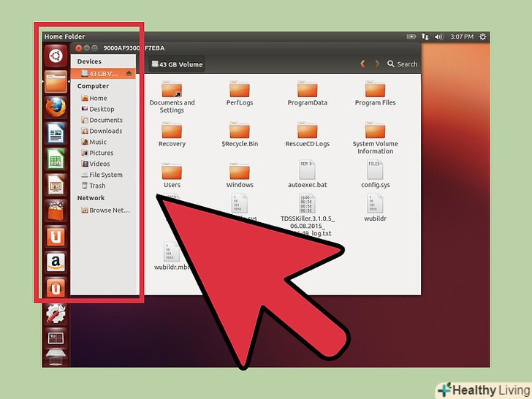
Task: Open Trash in the sidebar
Action: [94, 186]
